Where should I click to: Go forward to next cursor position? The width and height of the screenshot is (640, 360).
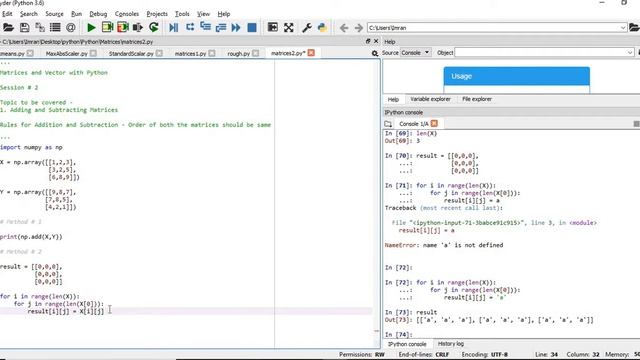click(x=358, y=28)
